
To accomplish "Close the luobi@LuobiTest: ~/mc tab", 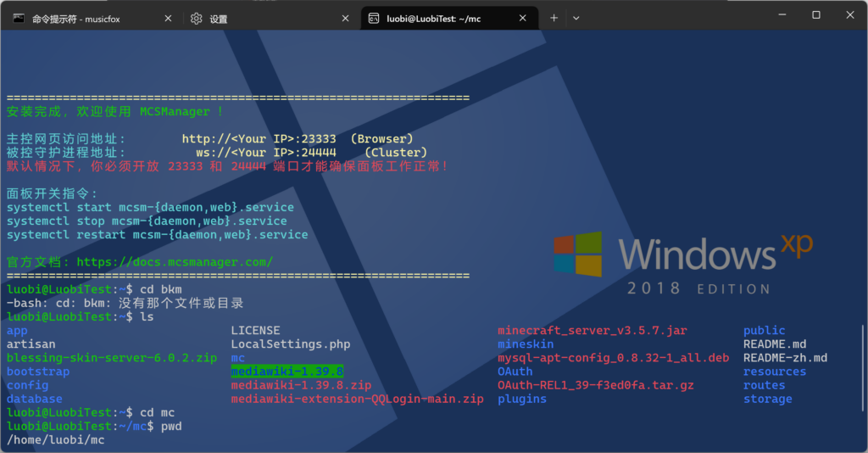I will (x=522, y=18).
